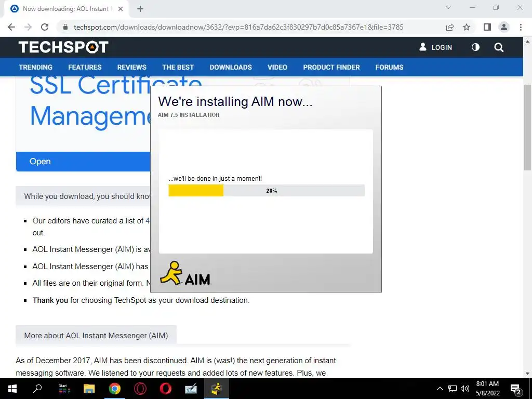Share this page via the share icon

[x=450, y=27]
